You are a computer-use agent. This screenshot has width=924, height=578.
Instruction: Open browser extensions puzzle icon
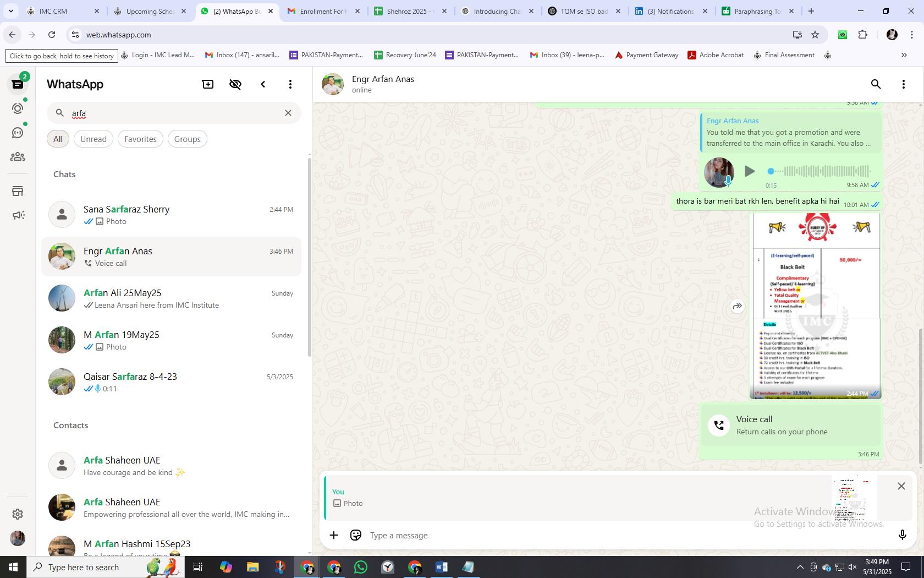coord(862,35)
